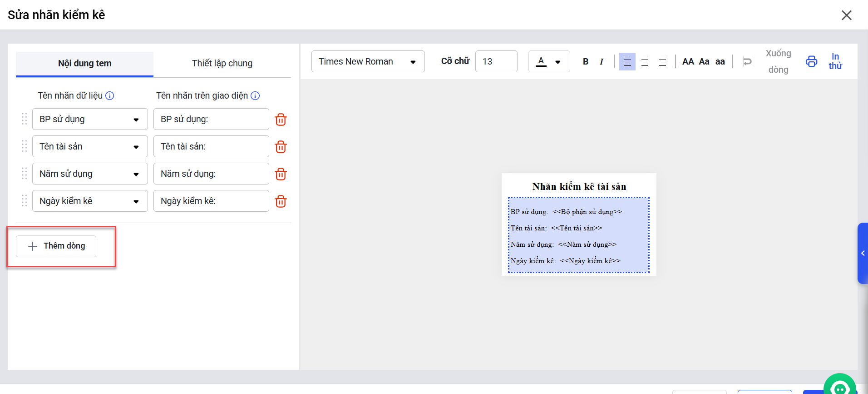Click info icon beside Tên nhãn dữ liệu
The width and height of the screenshot is (868, 394).
pyautogui.click(x=110, y=95)
